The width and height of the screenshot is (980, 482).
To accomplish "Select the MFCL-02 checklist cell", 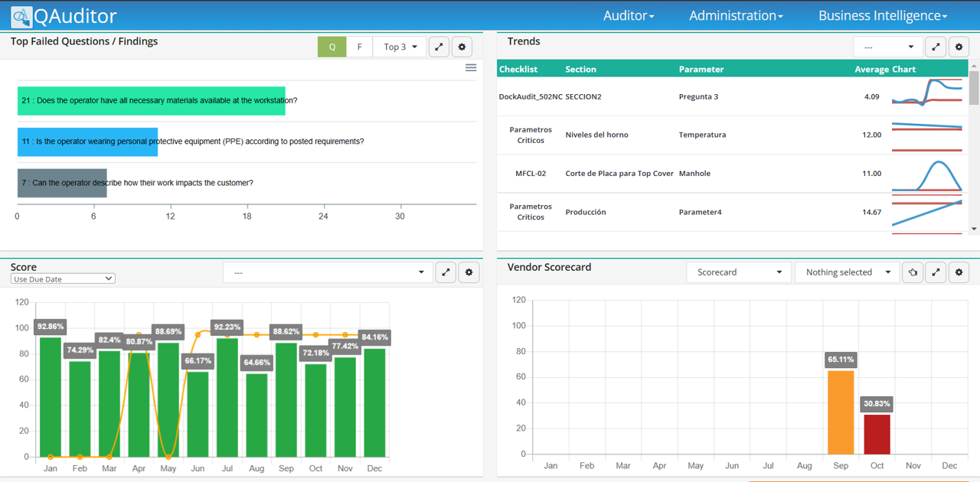I will (x=531, y=174).
